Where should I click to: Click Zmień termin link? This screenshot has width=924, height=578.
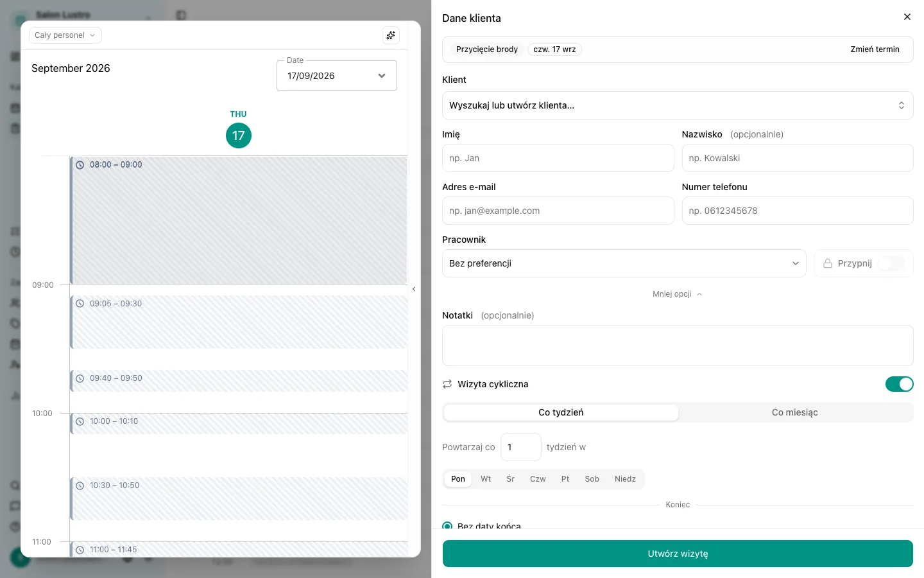click(x=875, y=49)
